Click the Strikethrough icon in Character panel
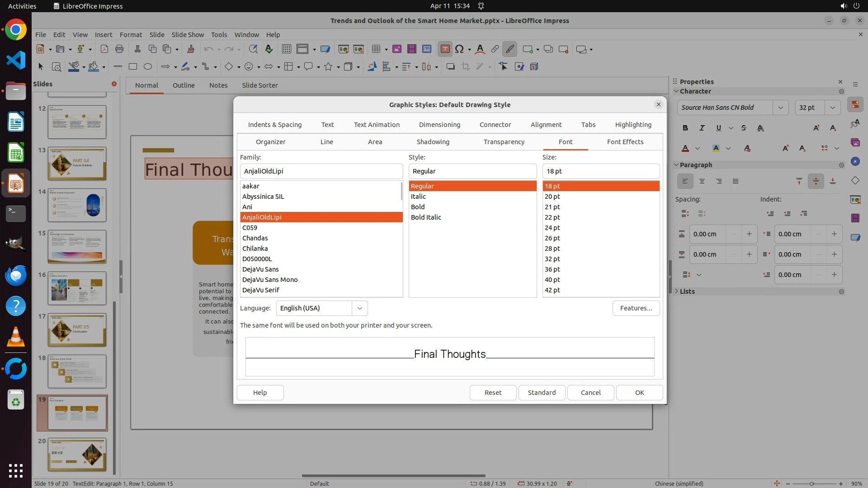 click(x=744, y=128)
